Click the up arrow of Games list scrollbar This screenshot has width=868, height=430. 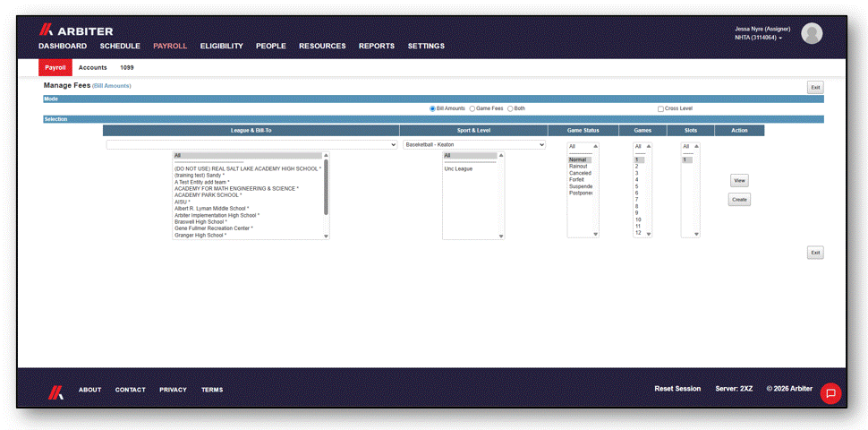pyautogui.click(x=648, y=146)
